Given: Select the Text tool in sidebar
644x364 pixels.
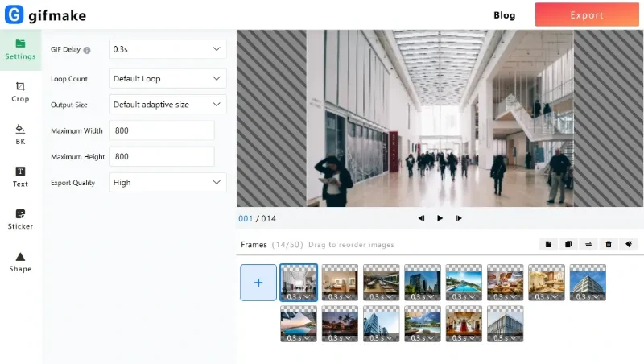Looking at the screenshot, I should click(20, 177).
